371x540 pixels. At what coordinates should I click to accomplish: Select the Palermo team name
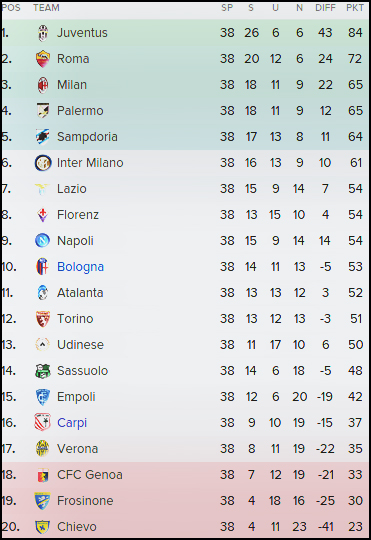[x=80, y=111]
